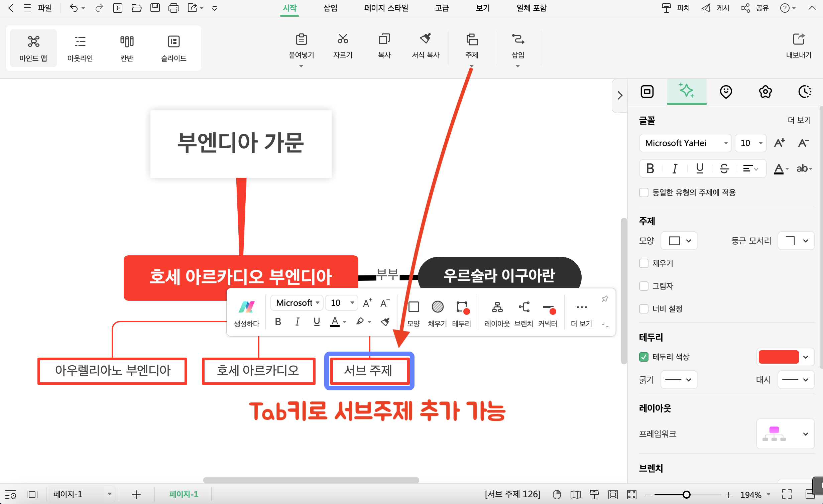Open the 삽입 ribbon tab

point(330,8)
